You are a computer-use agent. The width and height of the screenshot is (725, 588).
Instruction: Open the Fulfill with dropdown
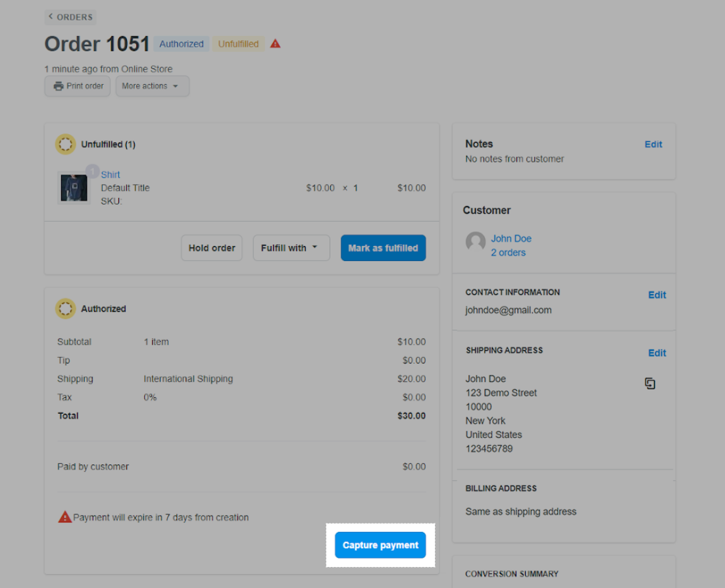coord(291,248)
